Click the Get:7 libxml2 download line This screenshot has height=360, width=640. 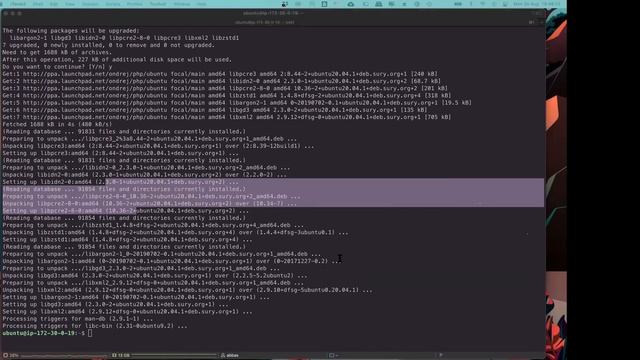(227, 117)
